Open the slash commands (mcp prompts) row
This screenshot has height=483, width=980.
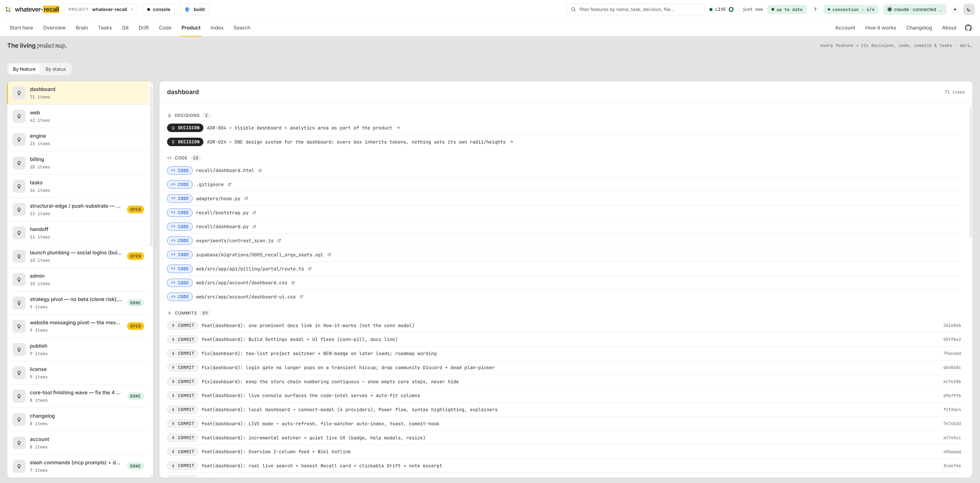click(x=79, y=466)
